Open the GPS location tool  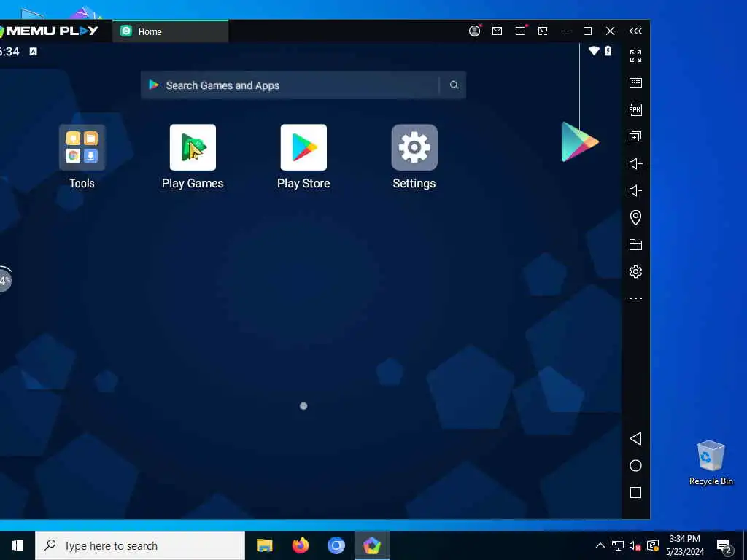(x=635, y=217)
